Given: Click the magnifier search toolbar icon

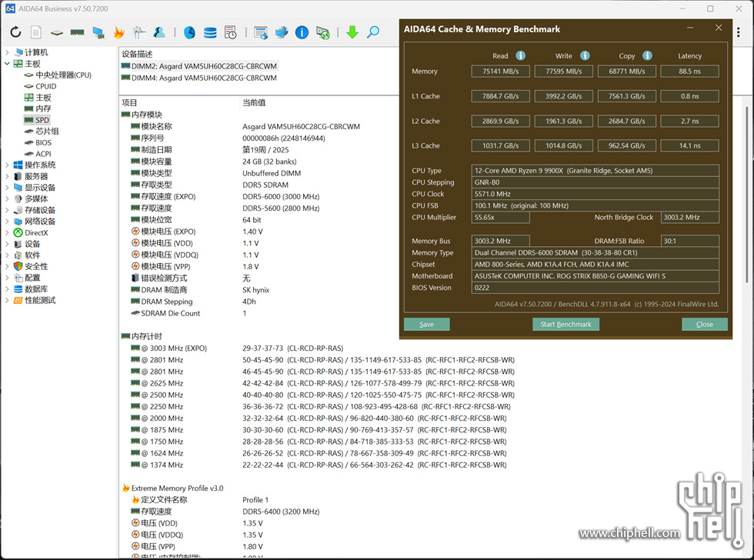Looking at the screenshot, I should (x=373, y=32).
